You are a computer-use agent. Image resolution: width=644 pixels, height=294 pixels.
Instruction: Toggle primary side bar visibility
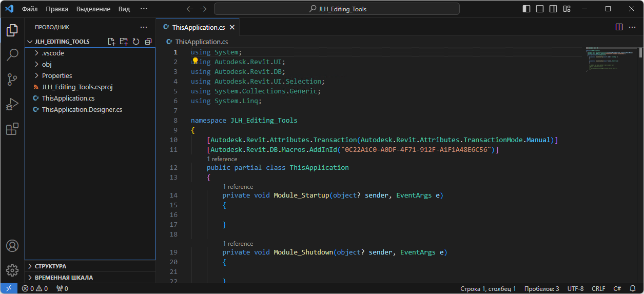point(526,9)
